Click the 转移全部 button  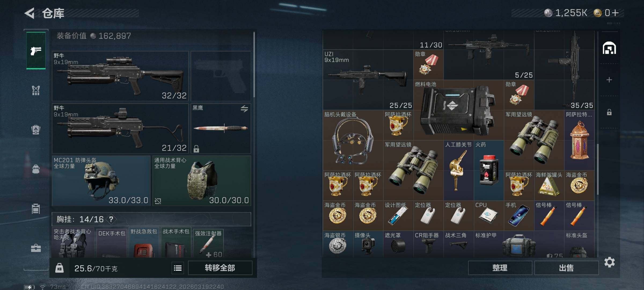[x=220, y=268]
